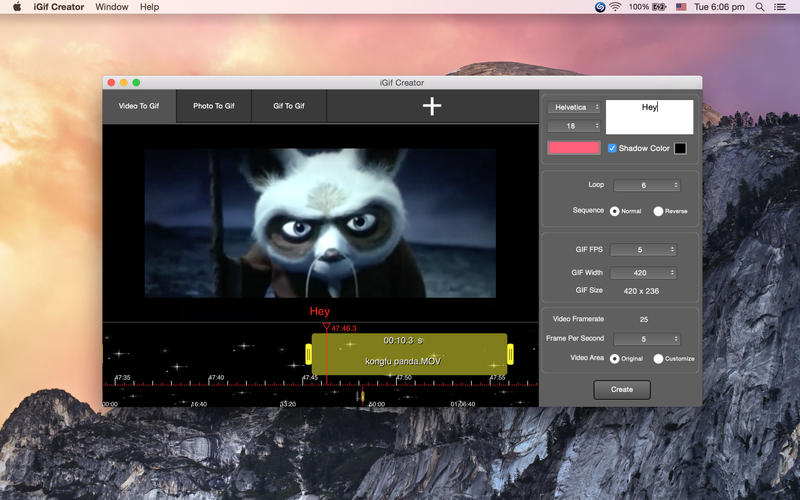Click the right yellow trim handle

(x=510, y=354)
